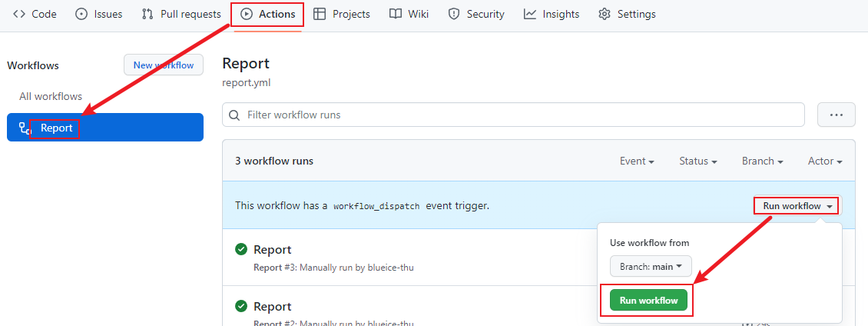Switch to the Actions tab
The height and width of the screenshot is (326, 868).
(x=267, y=15)
